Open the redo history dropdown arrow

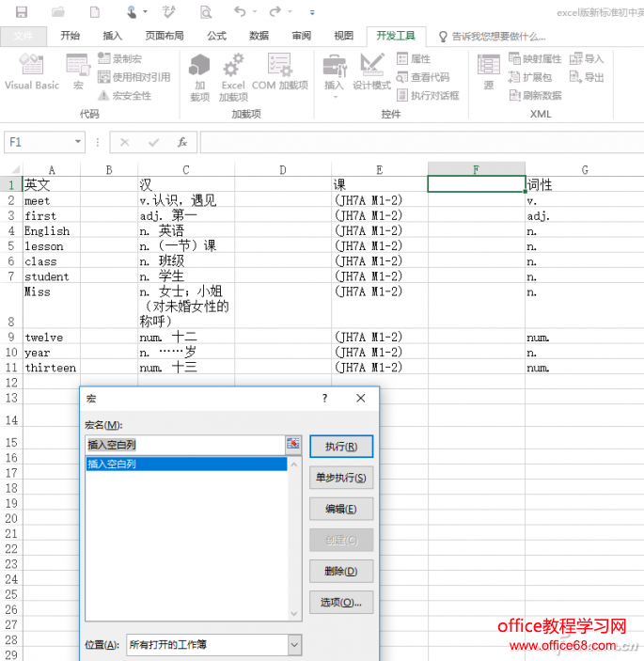[x=290, y=12]
